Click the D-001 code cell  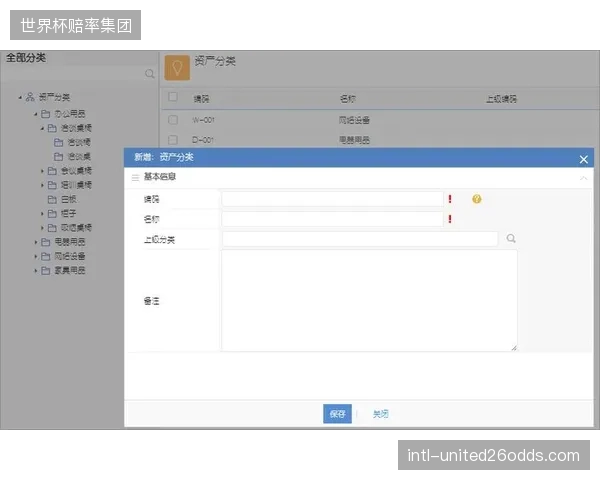click(x=203, y=140)
